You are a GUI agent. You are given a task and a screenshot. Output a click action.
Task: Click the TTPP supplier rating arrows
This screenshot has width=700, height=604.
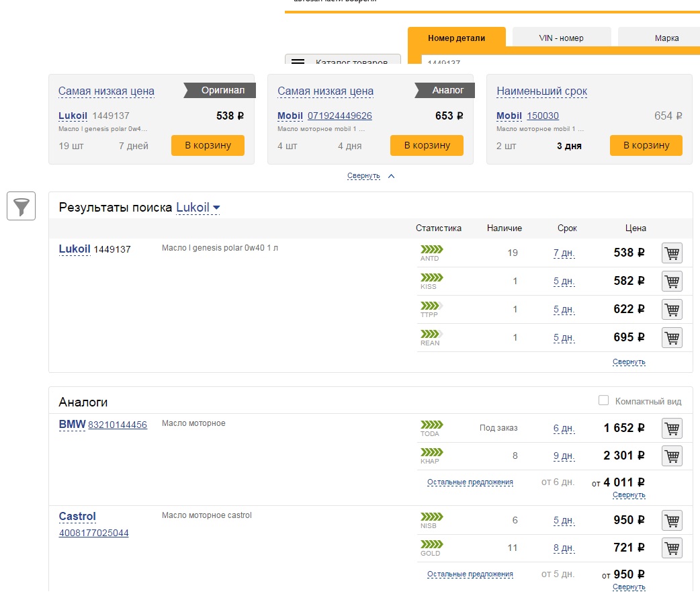[x=432, y=306]
